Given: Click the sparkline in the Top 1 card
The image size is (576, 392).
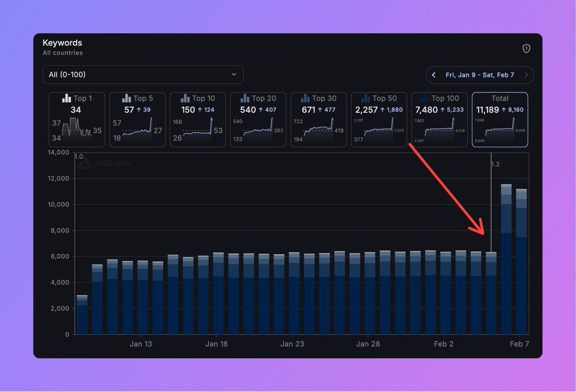Looking at the screenshot, I should click(77, 129).
